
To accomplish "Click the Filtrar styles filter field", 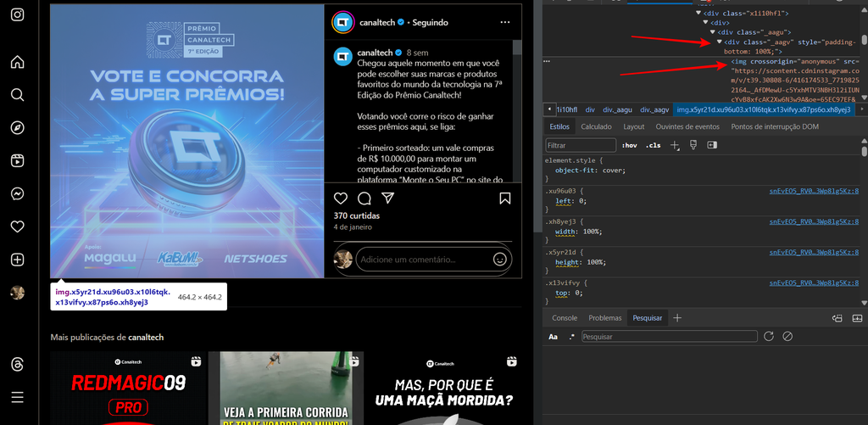I will pos(581,145).
